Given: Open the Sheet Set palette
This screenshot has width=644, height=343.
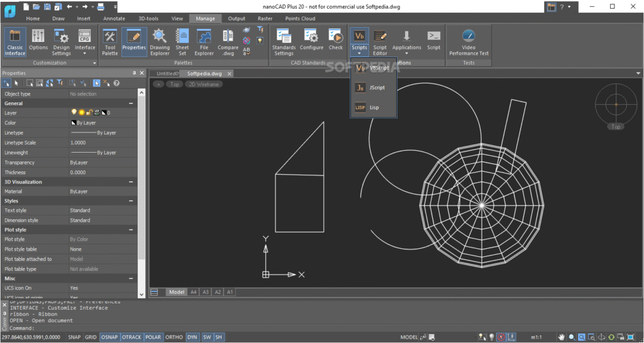Looking at the screenshot, I should click(x=182, y=41).
